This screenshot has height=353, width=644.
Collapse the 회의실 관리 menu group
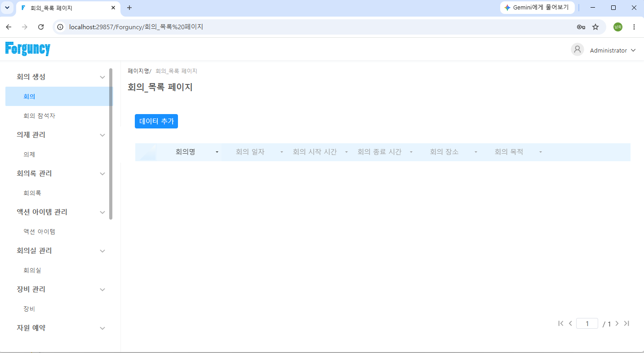(102, 251)
